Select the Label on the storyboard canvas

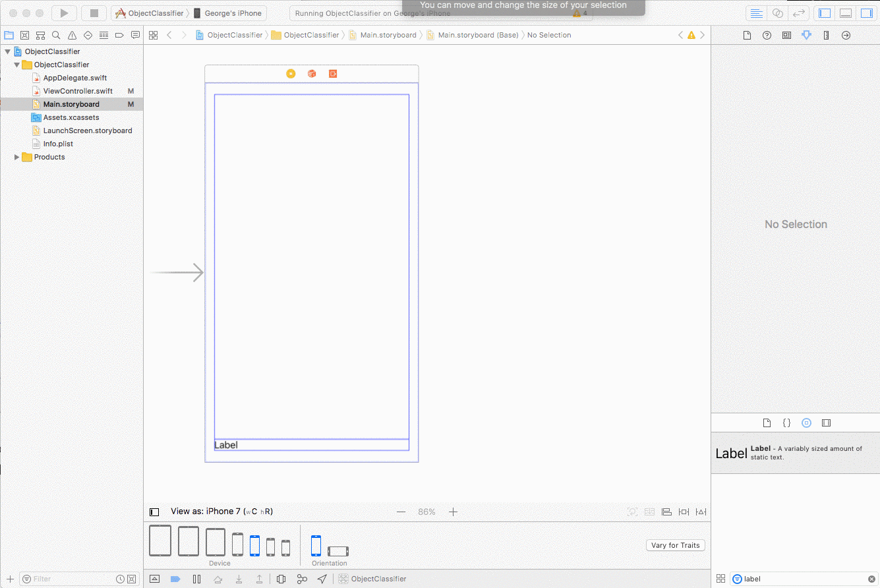point(311,445)
